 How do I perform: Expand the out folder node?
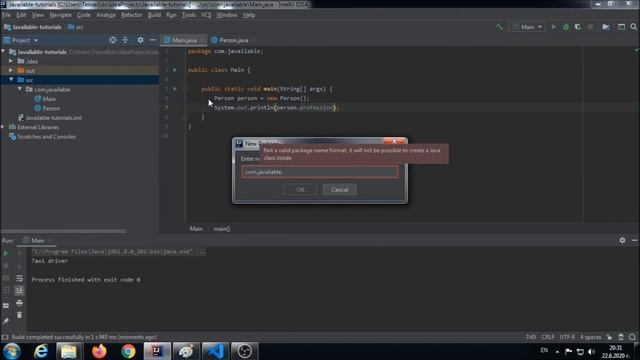11,70
